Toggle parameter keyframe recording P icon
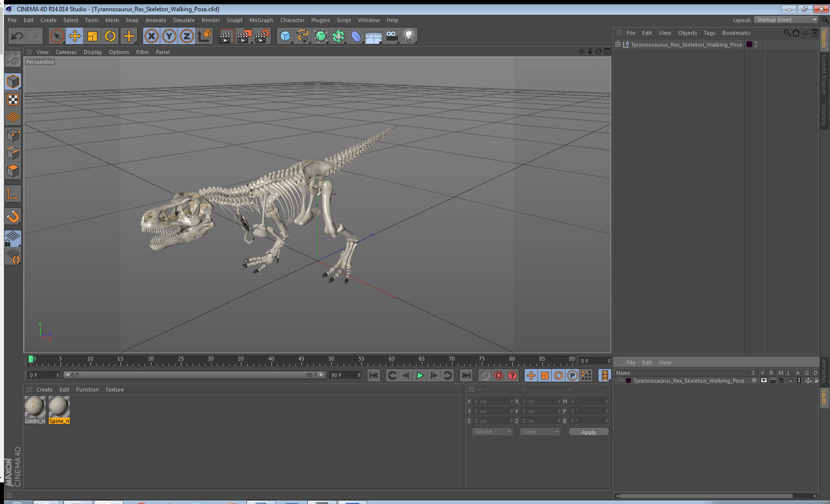830x504 pixels. [x=572, y=375]
